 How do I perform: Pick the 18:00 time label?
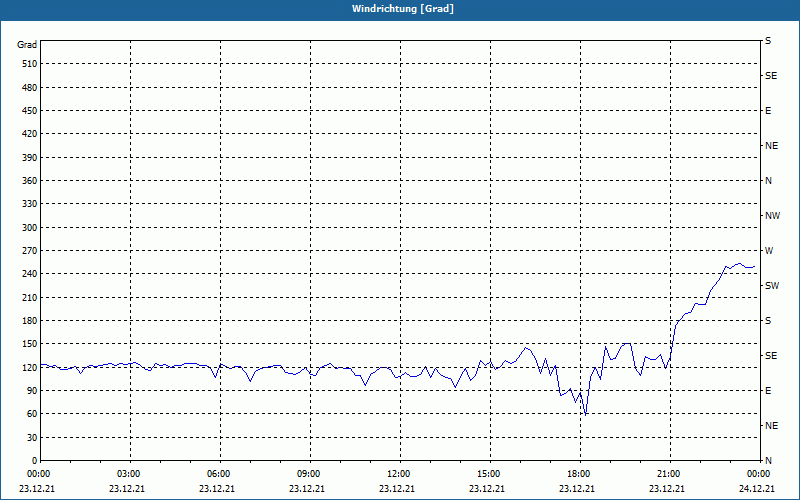coord(580,474)
